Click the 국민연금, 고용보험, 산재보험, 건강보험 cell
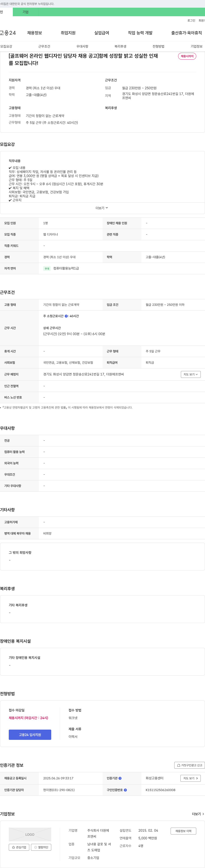This screenshot has height=868, width=205. (68, 363)
